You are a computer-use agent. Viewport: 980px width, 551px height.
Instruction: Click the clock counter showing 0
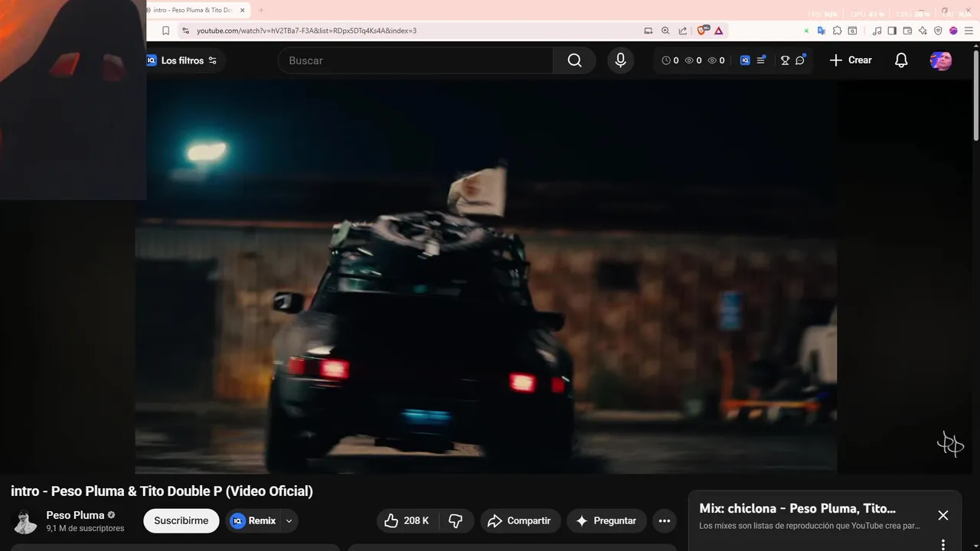click(x=670, y=60)
